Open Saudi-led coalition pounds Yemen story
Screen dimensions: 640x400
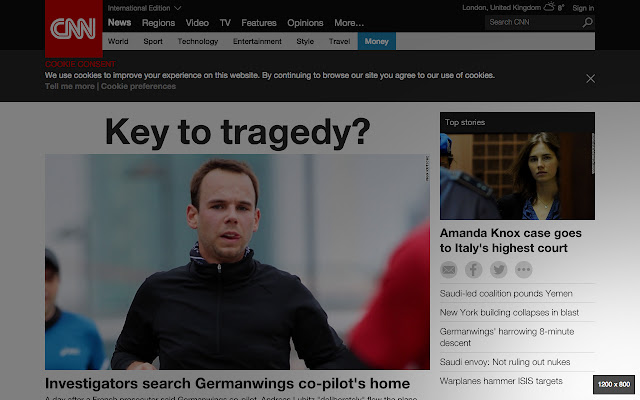click(x=506, y=293)
